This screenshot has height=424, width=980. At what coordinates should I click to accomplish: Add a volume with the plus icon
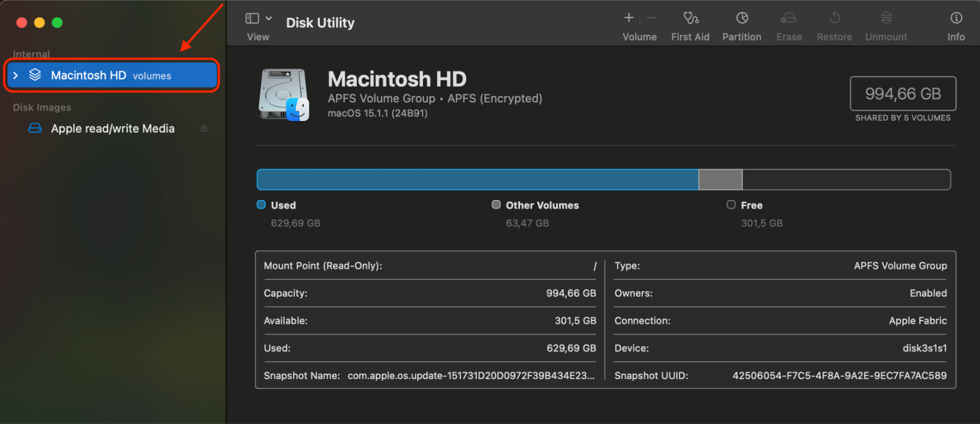click(x=629, y=18)
